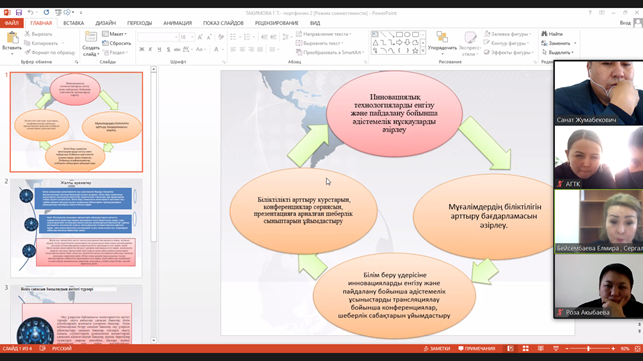
Task: Click the ПРИМЕЧАНИЯ comments button
Action: point(477,349)
